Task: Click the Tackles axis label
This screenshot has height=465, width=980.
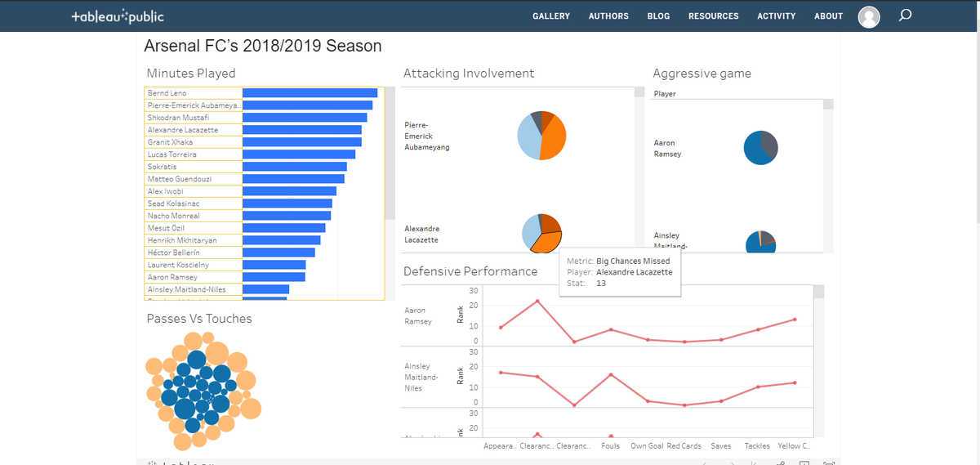Action: click(x=757, y=446)
